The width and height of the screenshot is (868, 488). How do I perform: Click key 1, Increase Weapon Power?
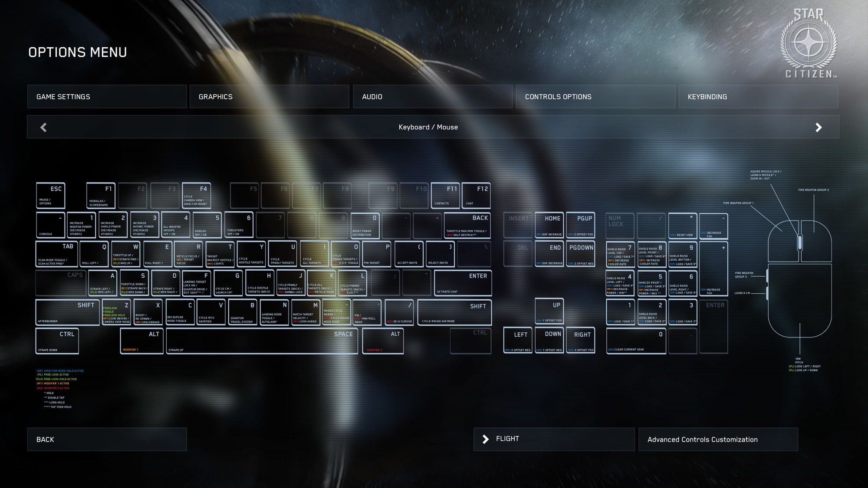(82, 225)
